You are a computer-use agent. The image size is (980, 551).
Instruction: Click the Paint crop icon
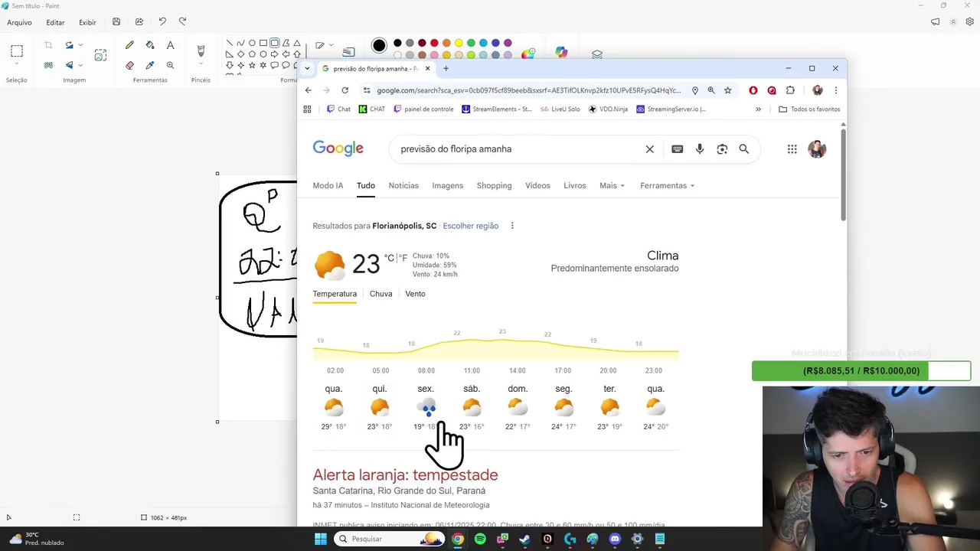coord(48,45)
